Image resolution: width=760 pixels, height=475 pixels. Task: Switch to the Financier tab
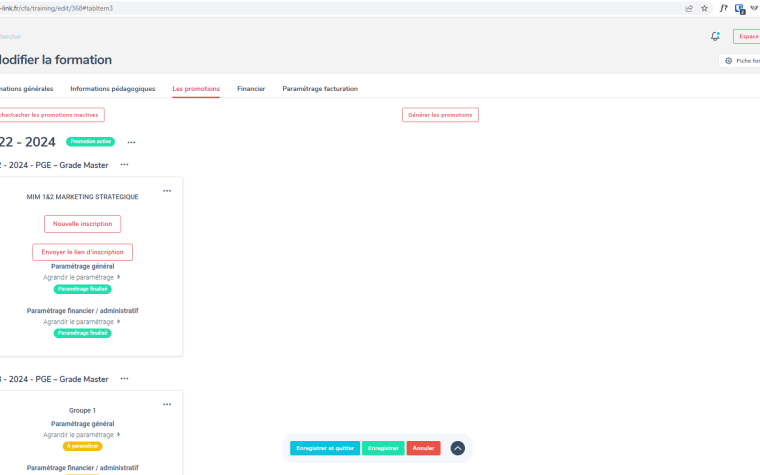tap(251, 89)
